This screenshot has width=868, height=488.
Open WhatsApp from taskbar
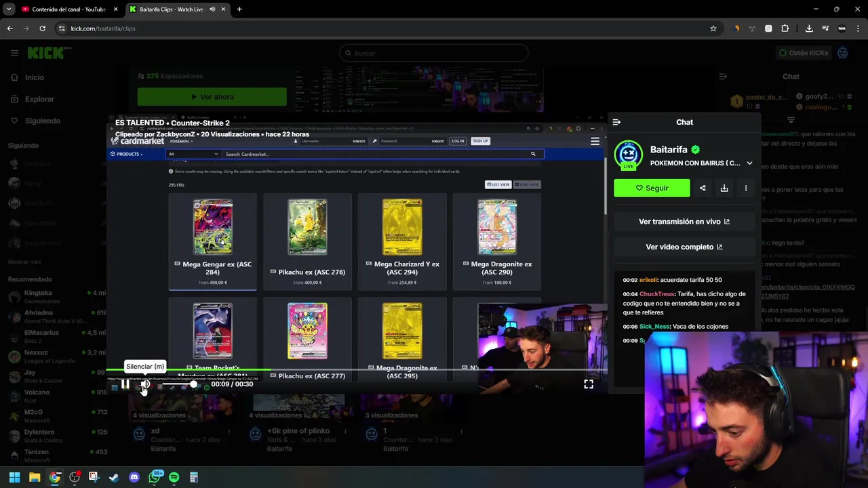point(155,477)
